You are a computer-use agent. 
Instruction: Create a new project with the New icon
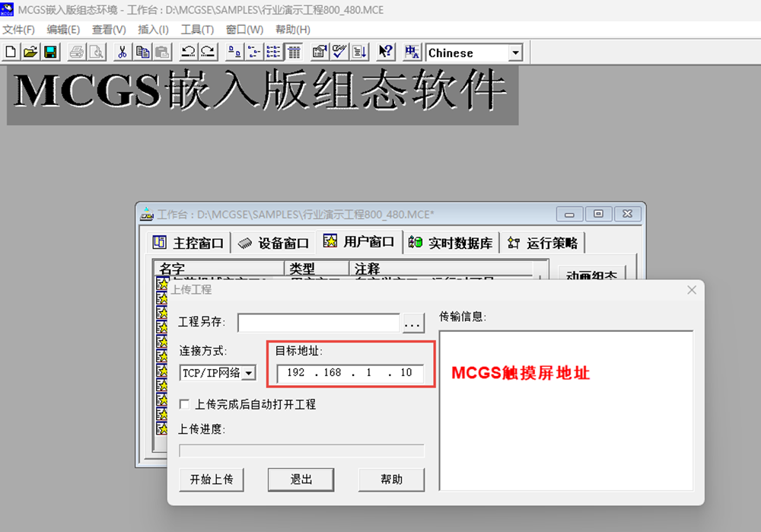(x=11, y=52)
